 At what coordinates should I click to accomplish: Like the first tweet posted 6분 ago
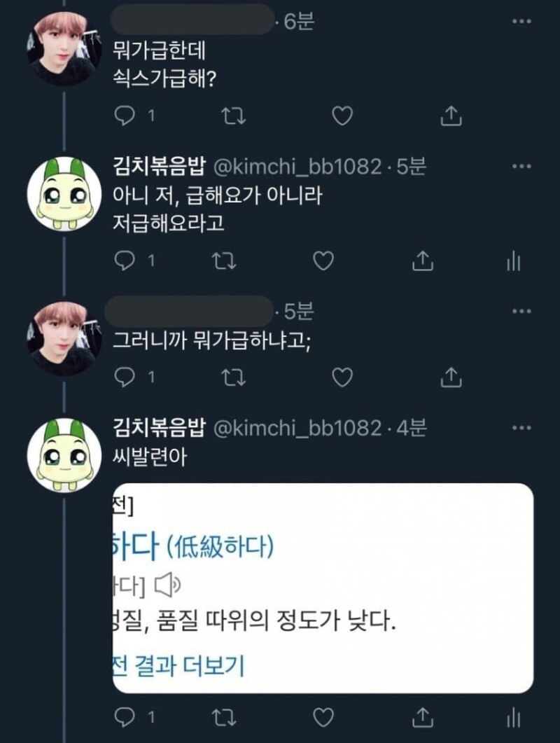click(x=342, y=116)
